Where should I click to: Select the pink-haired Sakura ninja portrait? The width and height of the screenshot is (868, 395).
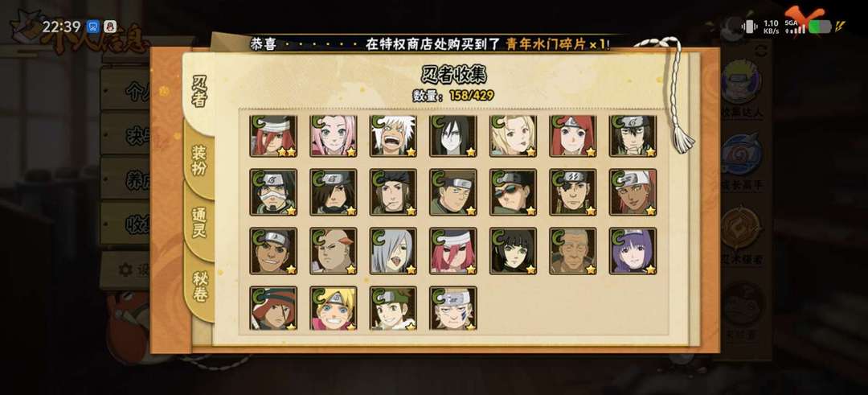[334, 136]
